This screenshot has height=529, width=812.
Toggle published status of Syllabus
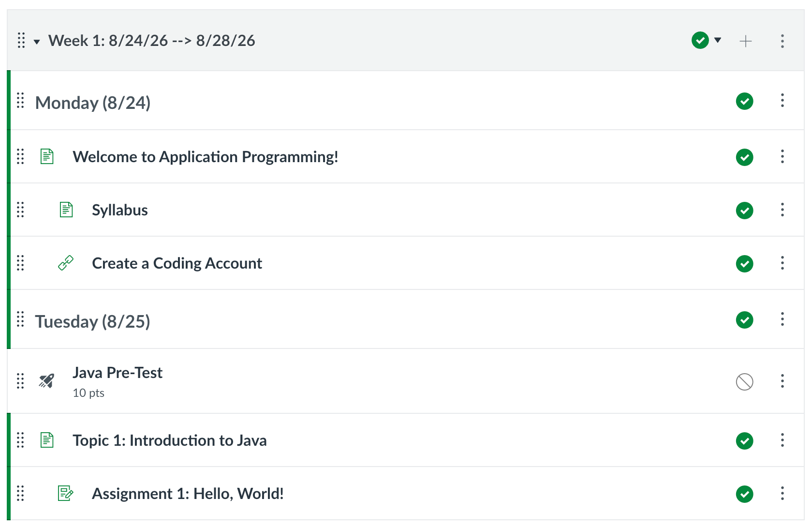point(745,211)
